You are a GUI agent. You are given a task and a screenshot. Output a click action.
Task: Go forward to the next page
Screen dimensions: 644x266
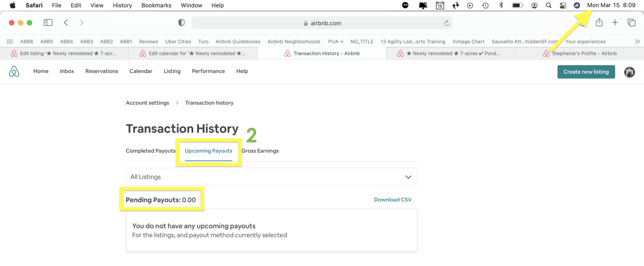point(81,23)
